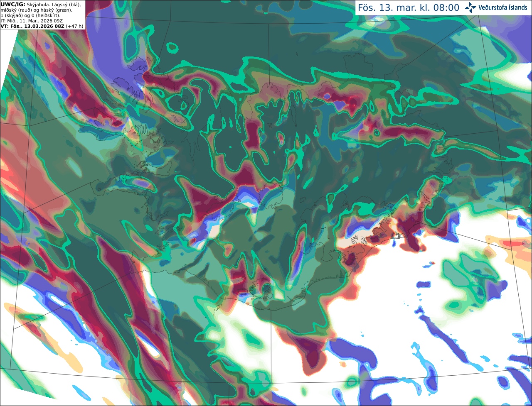Click the 'Veðurstofa Íslands' name text
Screen dimensions: 532x406
[503, 7]
